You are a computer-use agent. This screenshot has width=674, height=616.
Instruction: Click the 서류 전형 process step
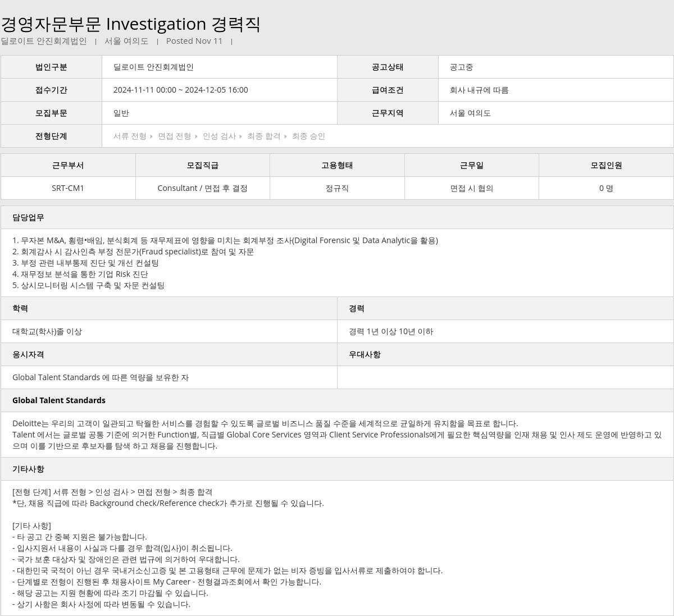pos(130,136)
